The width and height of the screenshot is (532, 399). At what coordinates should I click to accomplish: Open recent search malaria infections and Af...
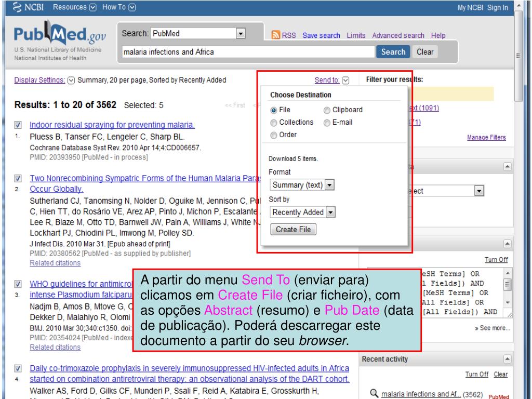(421, 394)
